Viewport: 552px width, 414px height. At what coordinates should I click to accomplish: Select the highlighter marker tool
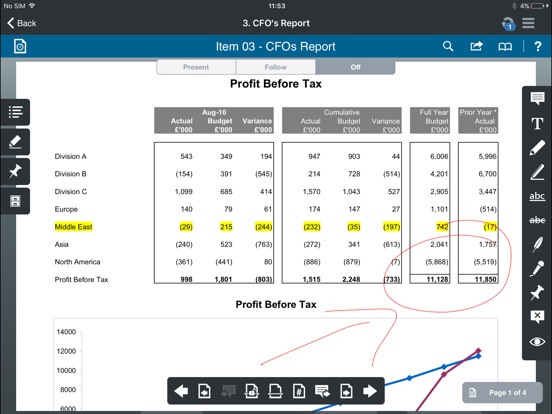tap(537, 148)
